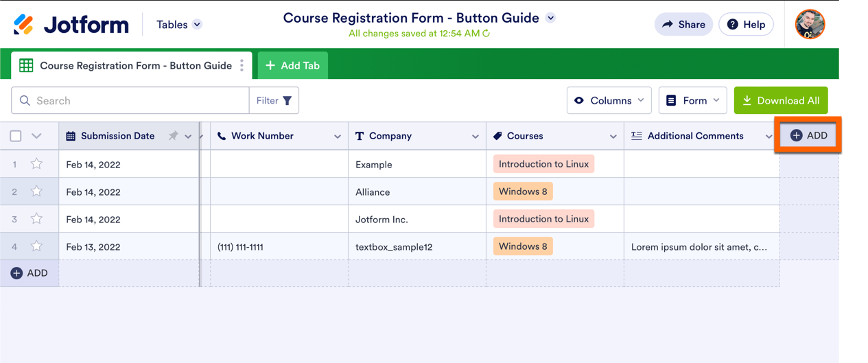Click into the Search input field
868x363 pixels.
pyautogui.click(x=137, y=101)
